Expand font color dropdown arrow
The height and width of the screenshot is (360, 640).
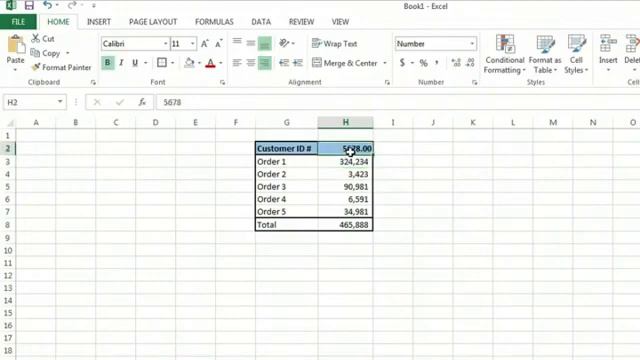pos(221,63)
